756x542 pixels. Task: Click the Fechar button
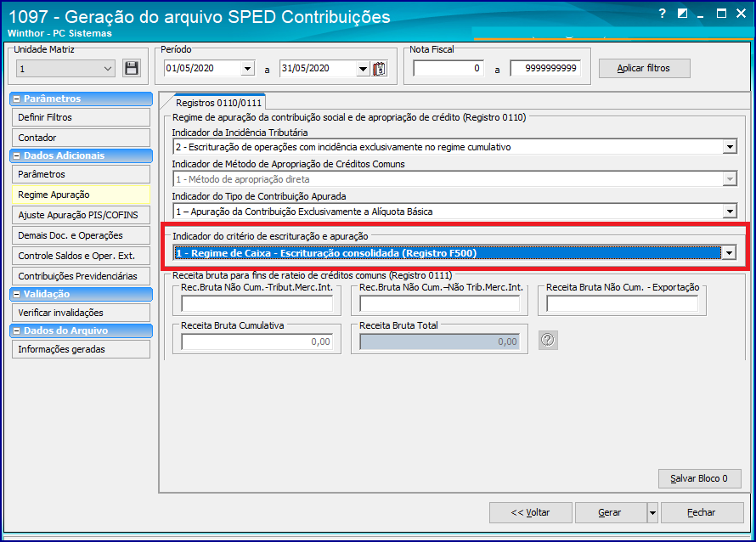(x=702, y=512)
